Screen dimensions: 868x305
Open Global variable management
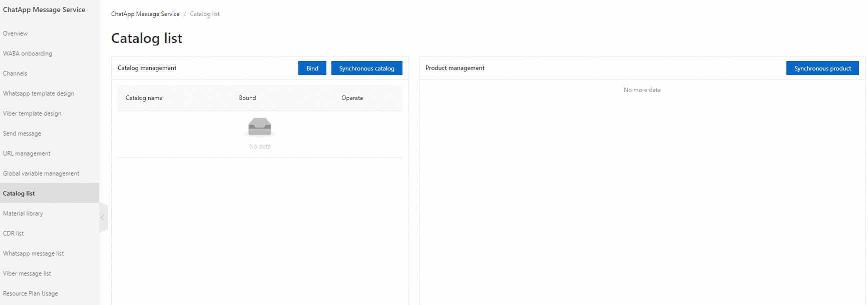click(x=41, y=173)
